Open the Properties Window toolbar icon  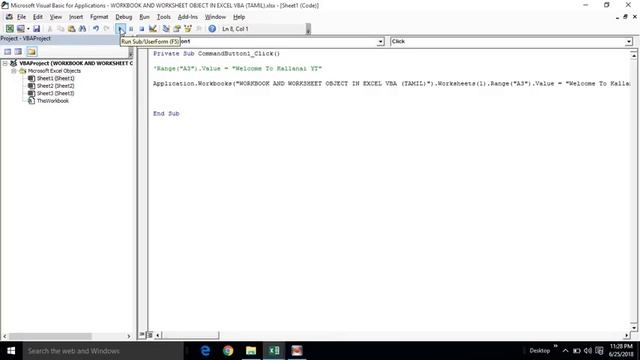[x=177, y=29]
